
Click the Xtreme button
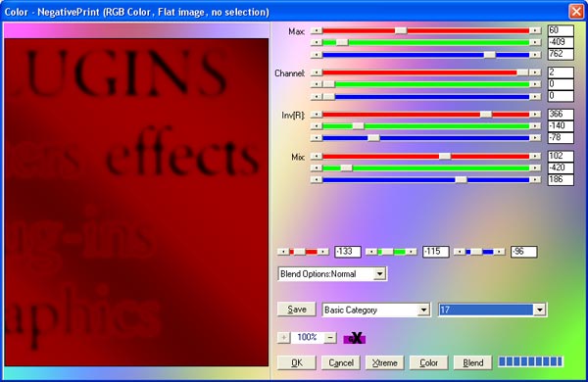(x=385, y=362)
